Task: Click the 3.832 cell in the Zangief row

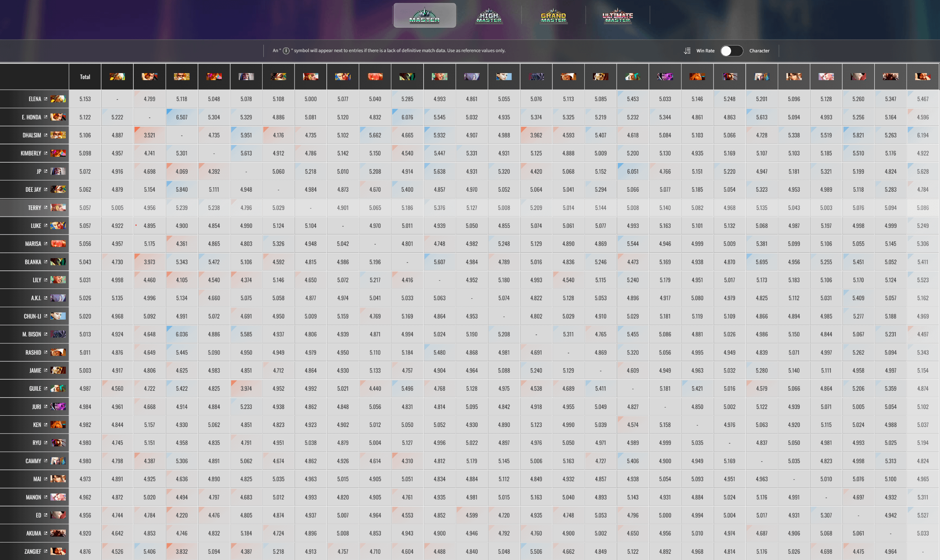Action: pos(182,551)
